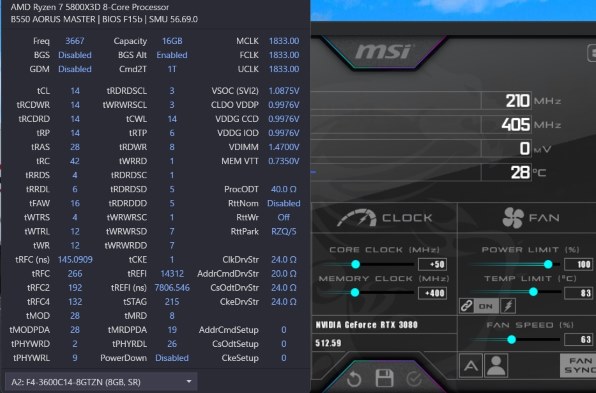The image size is (596, 393).
Task: Click the link icon beside the ON toggle
Action: 466,306
